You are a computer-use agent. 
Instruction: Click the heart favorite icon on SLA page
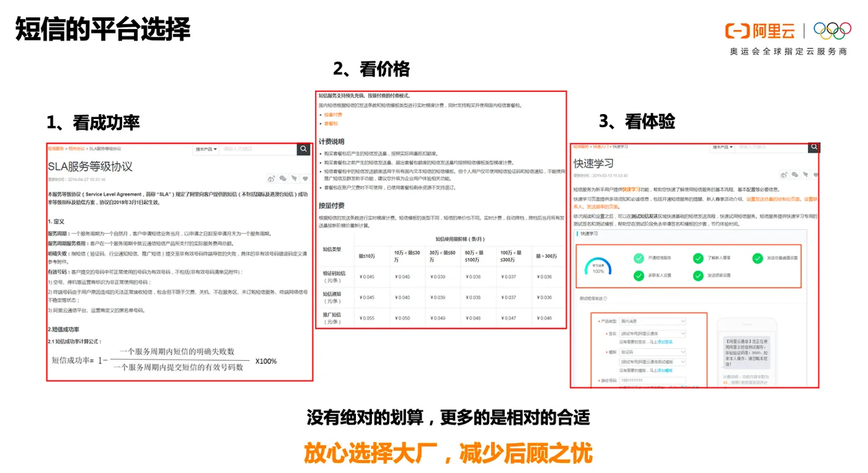click(x=305, y=179)
